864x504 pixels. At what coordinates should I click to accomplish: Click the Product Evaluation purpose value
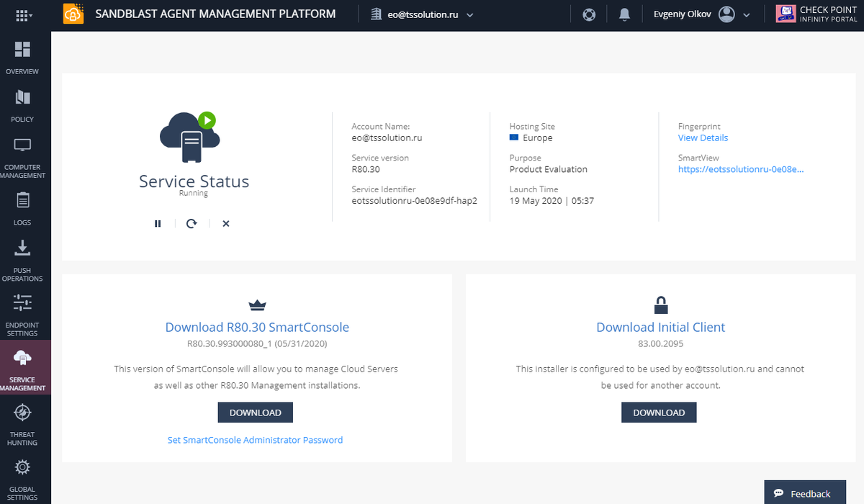pyautogui.click(x=549, y=170)
